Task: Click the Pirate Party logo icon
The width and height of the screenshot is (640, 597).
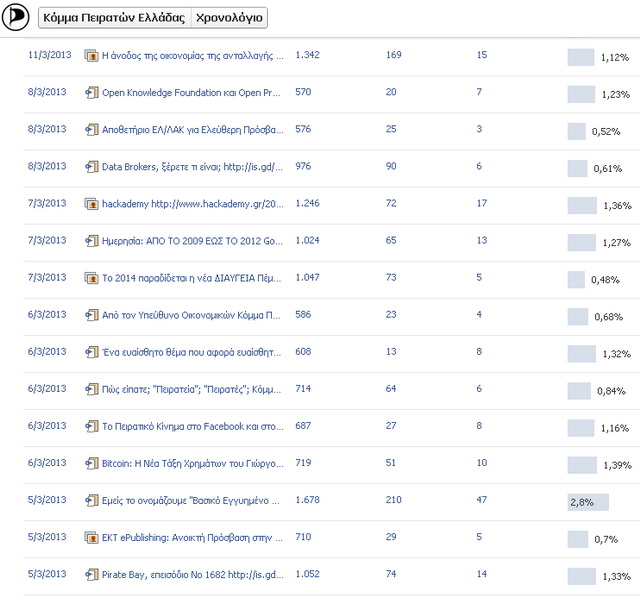Action: [18, 17]
